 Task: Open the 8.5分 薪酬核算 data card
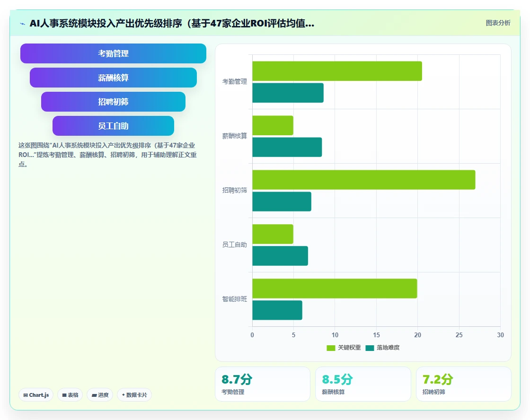coord(363,384)
